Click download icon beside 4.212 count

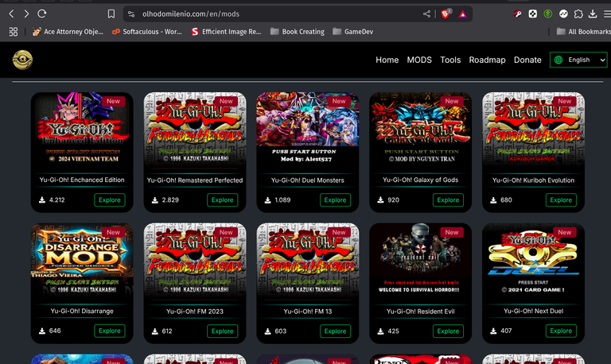pos(42,200)
